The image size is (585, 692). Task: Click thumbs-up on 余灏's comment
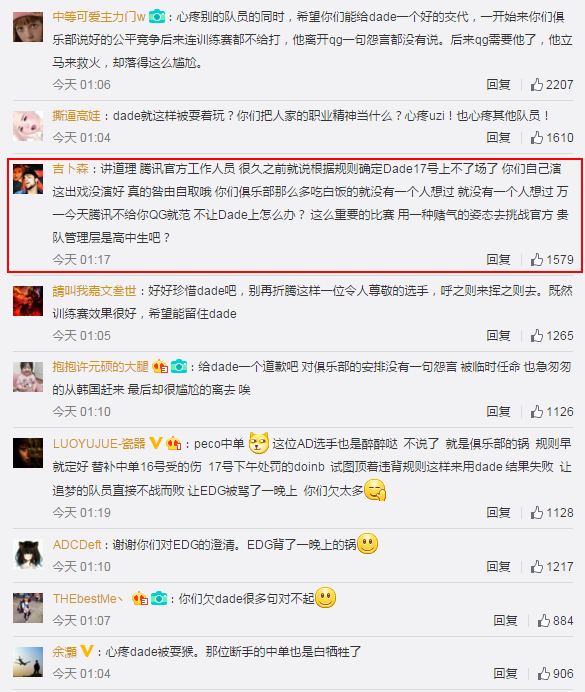[544, 673]
